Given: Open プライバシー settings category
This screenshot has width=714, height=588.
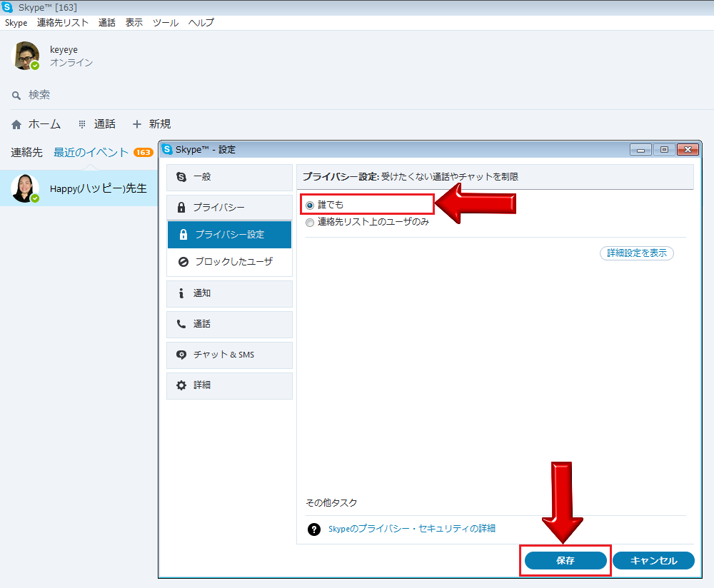Looking at the screenshot, I should click(229, 208).
